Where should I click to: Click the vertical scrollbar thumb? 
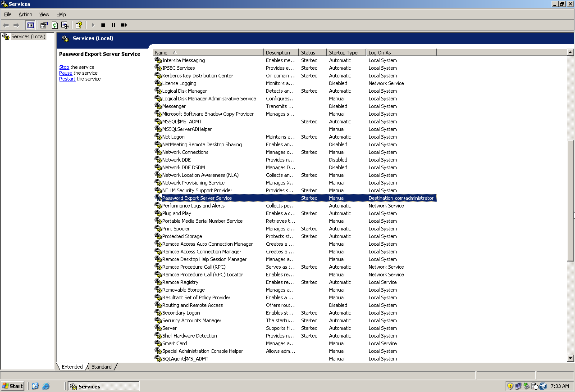(x=570, y=200)
